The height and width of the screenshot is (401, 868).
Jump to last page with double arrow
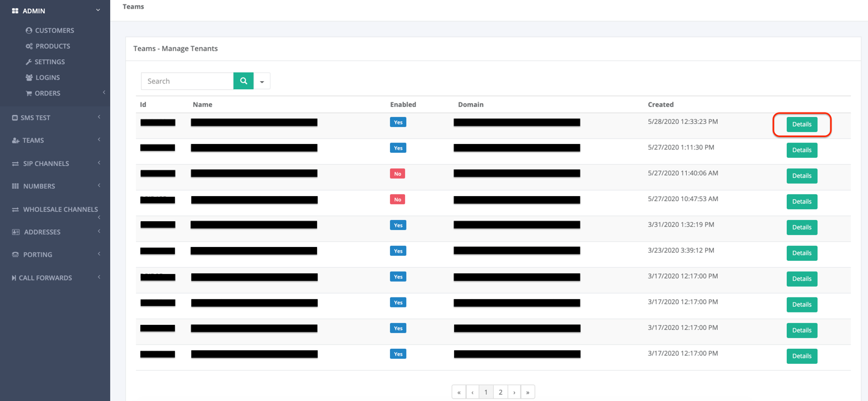click(x=528, y=392)
